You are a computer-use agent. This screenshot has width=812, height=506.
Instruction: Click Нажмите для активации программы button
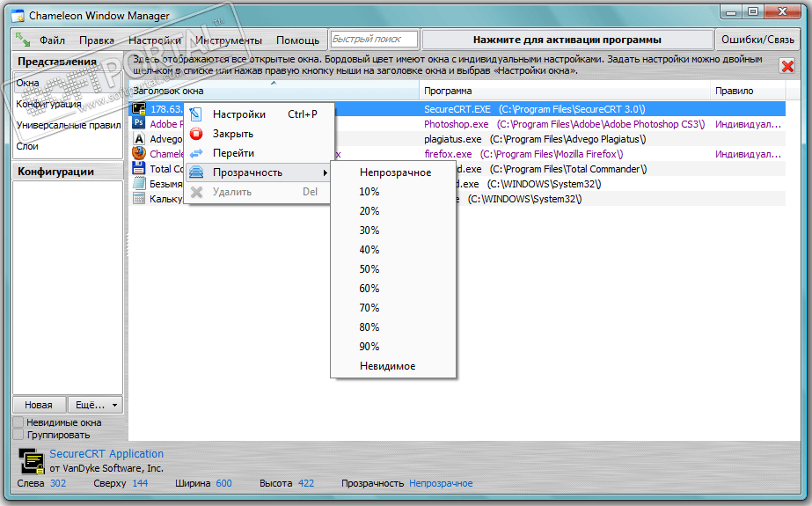[567, 40]
